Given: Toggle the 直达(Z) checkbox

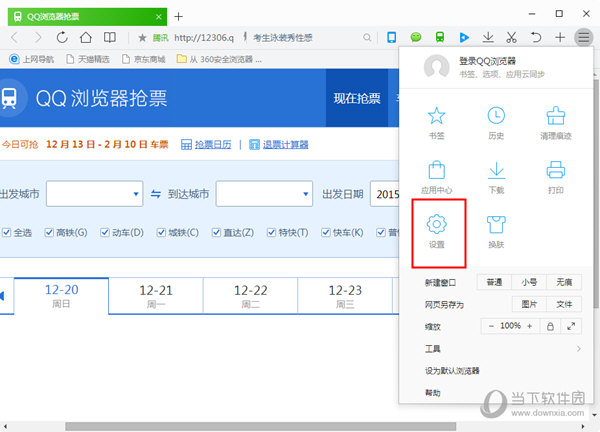Looking at the screenshot, I should pos(216,232).
